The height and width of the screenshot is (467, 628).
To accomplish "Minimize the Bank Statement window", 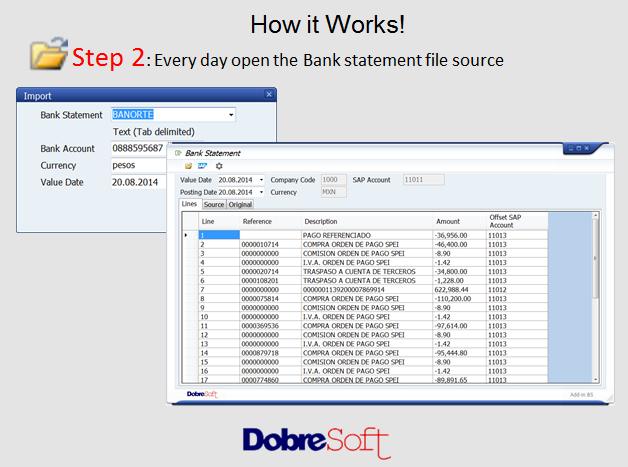I will click(x=572, y=148).
